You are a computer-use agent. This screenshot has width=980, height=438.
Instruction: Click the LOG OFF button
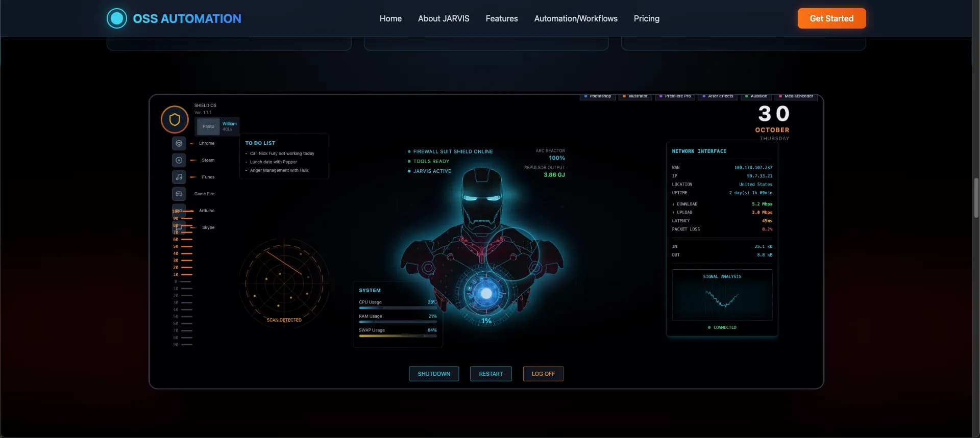click(x=543, y=374)
